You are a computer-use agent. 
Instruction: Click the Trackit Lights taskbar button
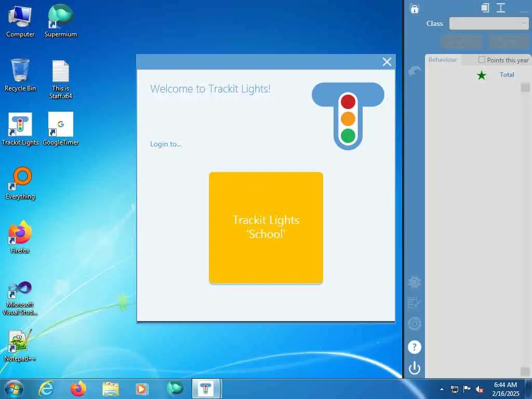(206, 389)
